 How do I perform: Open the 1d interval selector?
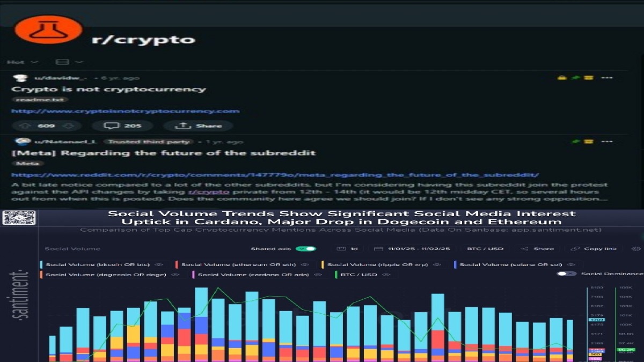(x=348, y=249)
